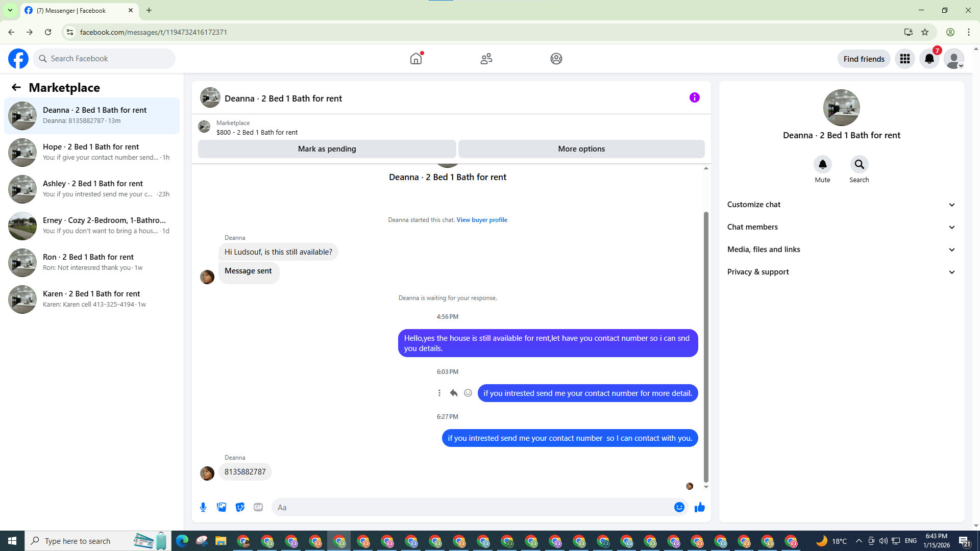Mute this conversation
This screenshot has height=551, width=980.
pos(822,164)
